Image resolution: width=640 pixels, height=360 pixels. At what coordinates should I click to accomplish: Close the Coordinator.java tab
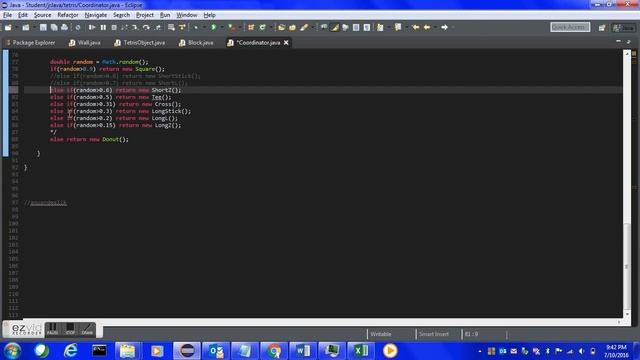(286, 42)
